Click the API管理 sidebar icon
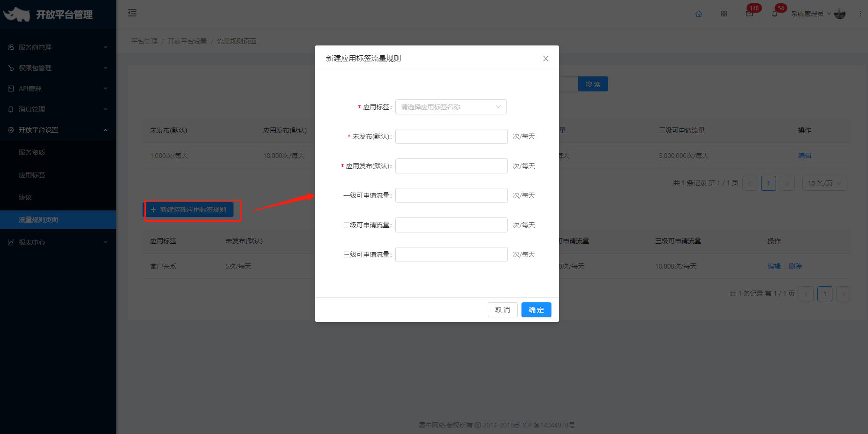Viewport: 868px width, 434px height. pyautogui.click(x=11, y=89)
